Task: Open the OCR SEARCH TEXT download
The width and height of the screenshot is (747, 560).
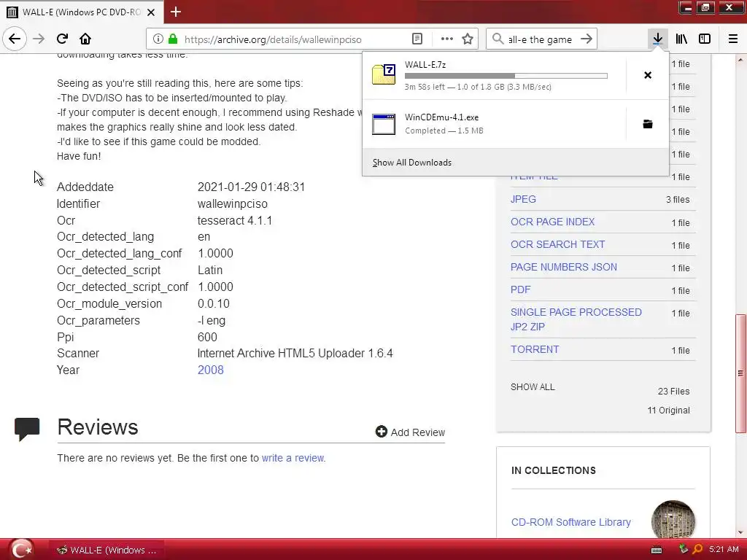Action: pos(558,244)
